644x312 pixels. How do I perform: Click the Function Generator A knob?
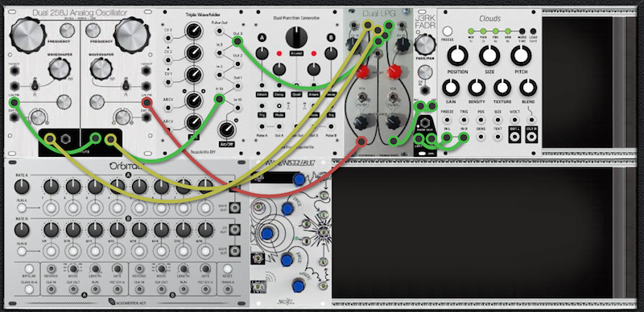point(262,53)
